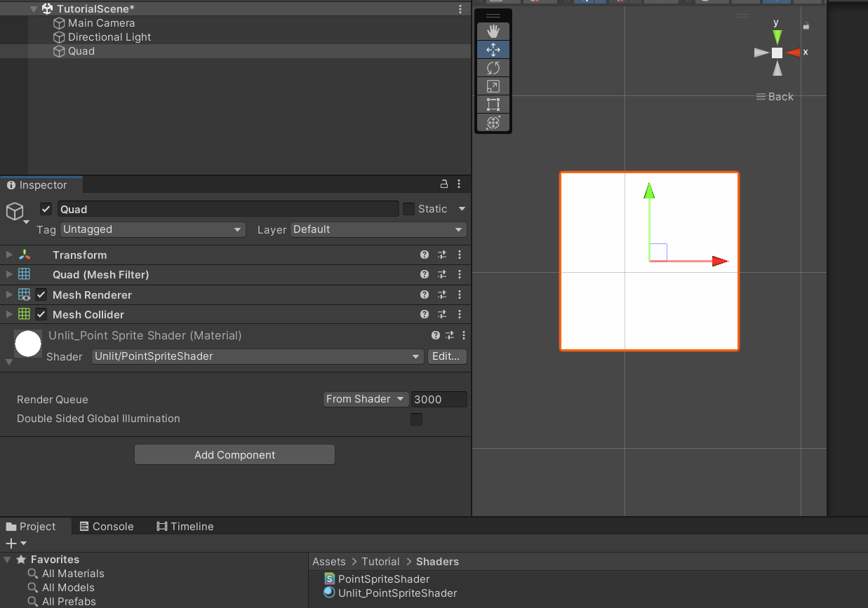Disable the Mesh Collider checkbox
The width and height of the screenshot is (868, 608).
[x=41, y=314]
